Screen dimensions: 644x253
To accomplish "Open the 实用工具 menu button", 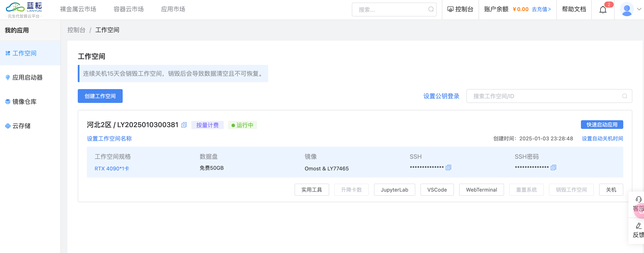I will (311, 190).
